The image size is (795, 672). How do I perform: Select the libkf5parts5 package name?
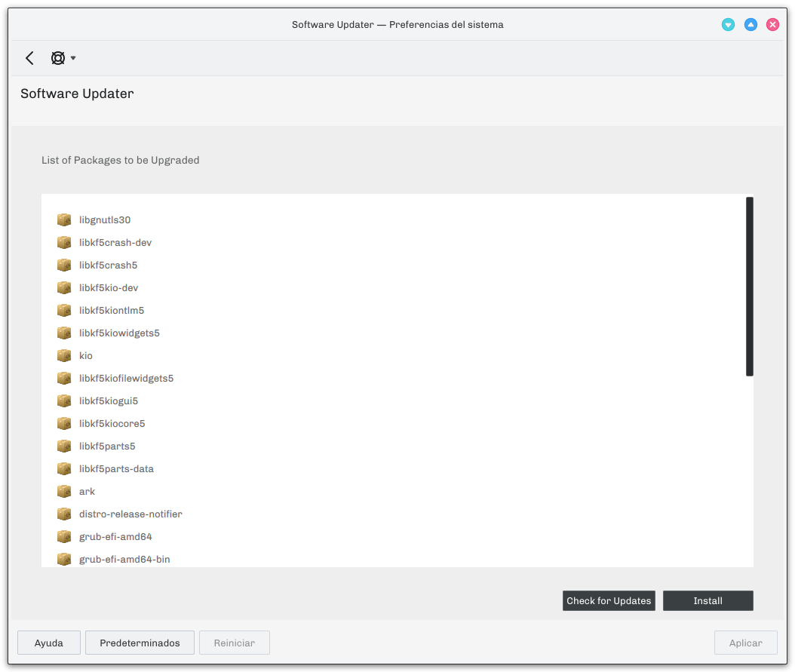107,446
